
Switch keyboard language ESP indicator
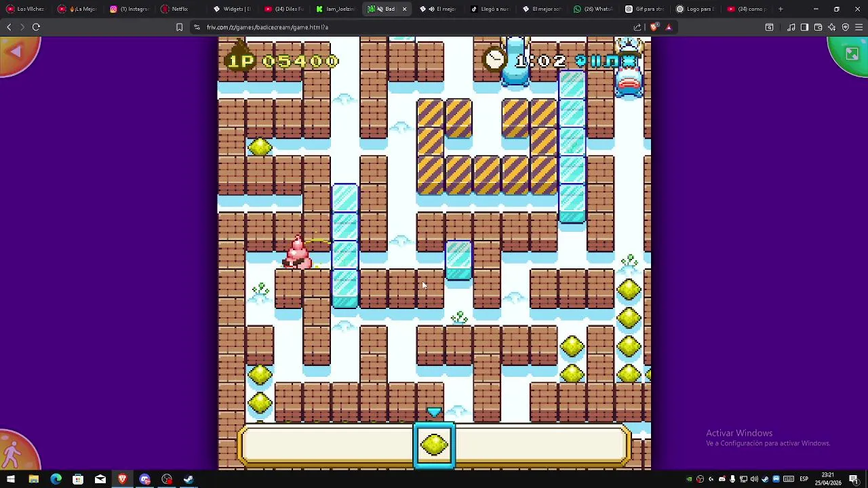pyautogui.click(x=804, y=479)
